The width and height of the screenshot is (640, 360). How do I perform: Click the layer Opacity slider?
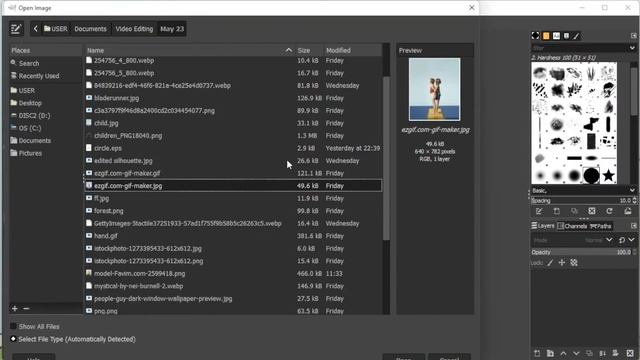pyautogui.click(x=582, y=252)
